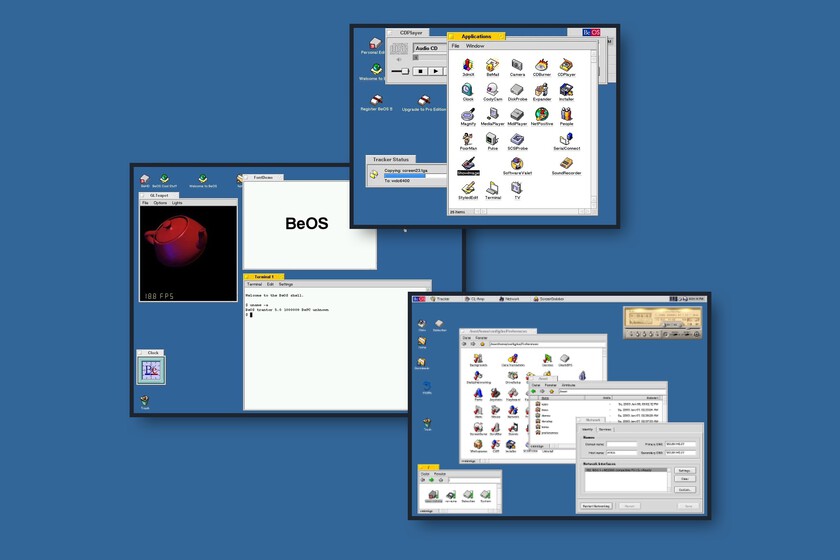The height and width of the screenshot is (560, 840).
Task: Click the CDPlayer play button
Action: (x=436, y=71)
